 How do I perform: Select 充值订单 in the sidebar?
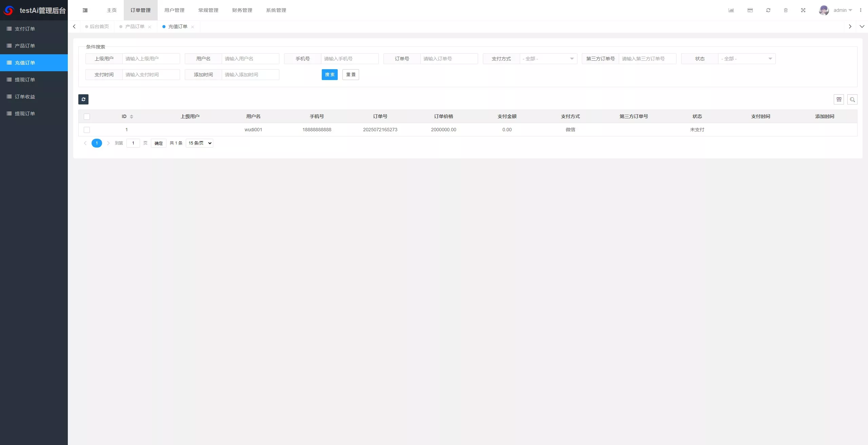(x=34, y=63)
